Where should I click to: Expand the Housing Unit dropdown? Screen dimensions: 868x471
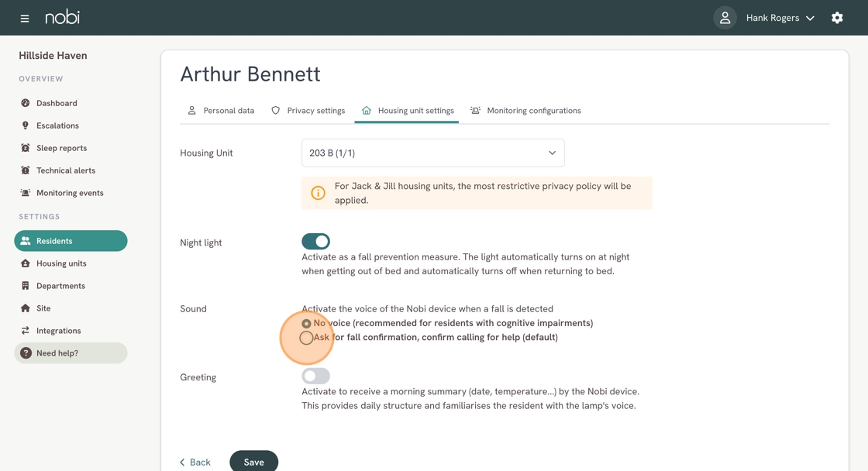[x=433, y=153]
